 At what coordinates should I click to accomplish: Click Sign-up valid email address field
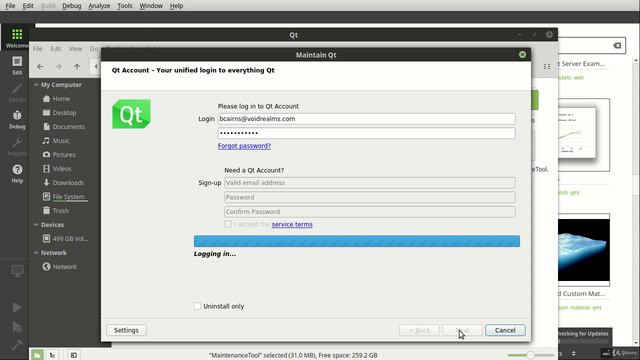(x=370, y=183)
